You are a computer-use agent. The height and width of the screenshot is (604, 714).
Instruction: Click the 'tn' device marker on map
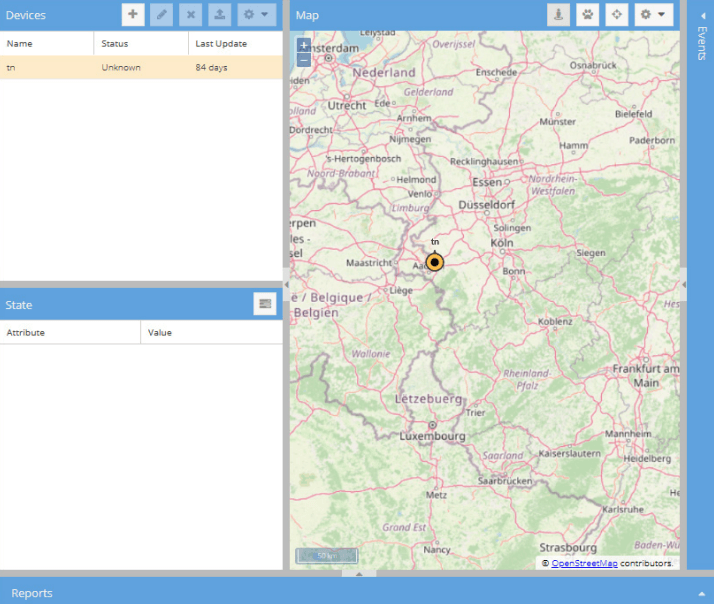coord(434,262)
